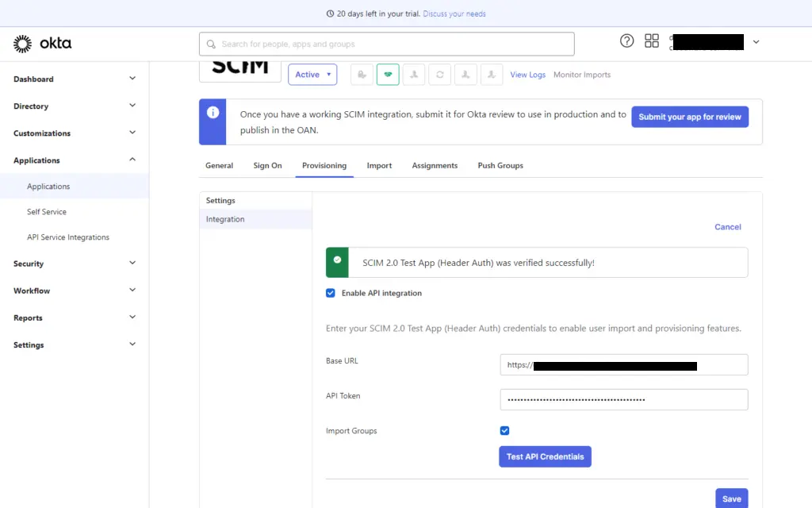
Task: Click Submit your app for review
Action: click(689, 116)
